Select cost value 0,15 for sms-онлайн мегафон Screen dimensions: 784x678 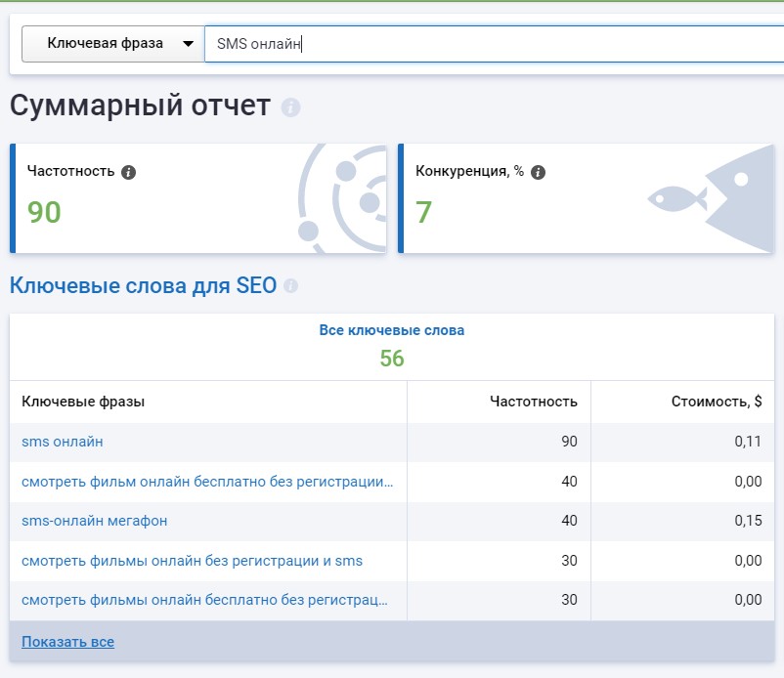pos(748,521)
